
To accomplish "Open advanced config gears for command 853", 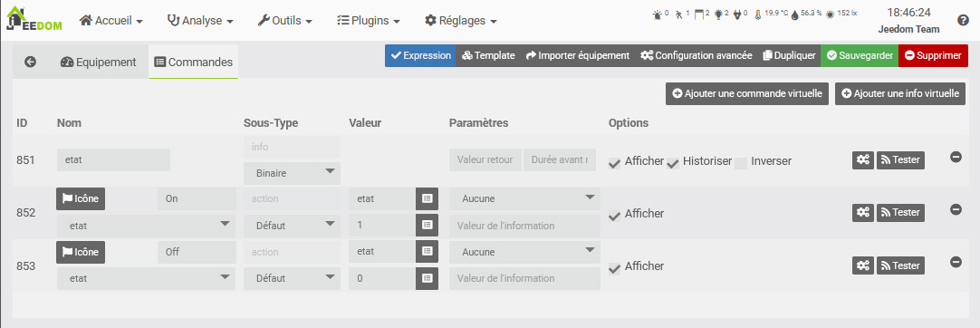I will (x=863, y=265).
